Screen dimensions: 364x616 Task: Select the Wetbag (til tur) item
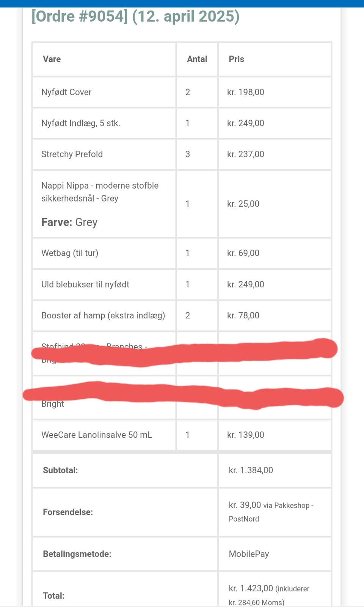coord(70,253)
